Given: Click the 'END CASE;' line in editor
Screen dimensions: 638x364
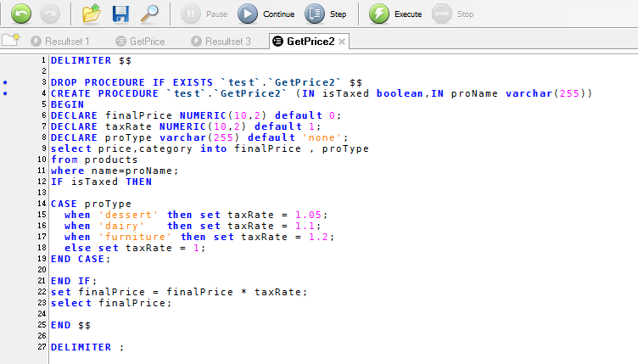Looking at the screenshot, I should pos(81,259).
